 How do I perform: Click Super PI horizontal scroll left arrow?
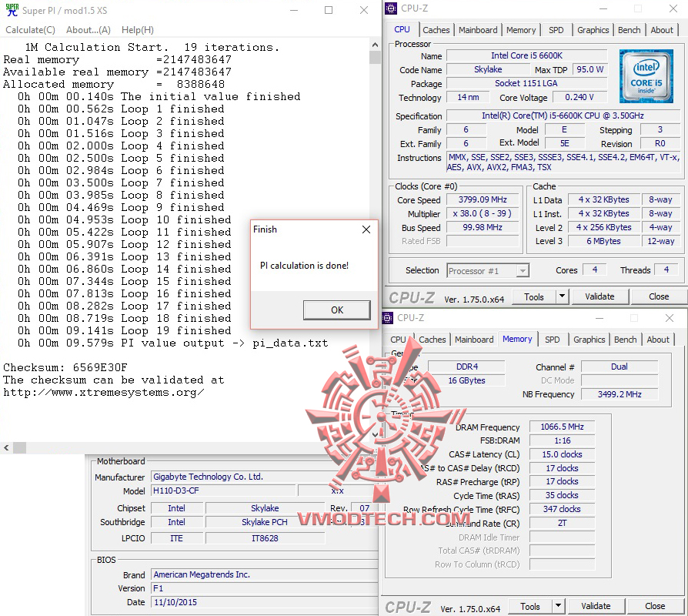tap(6, 448)
